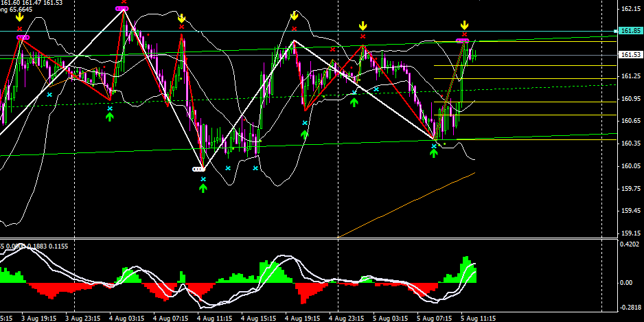The image size is (644, 322).
Task: Click the 0.4202 indicator scale value
Action: pos(630,244)
